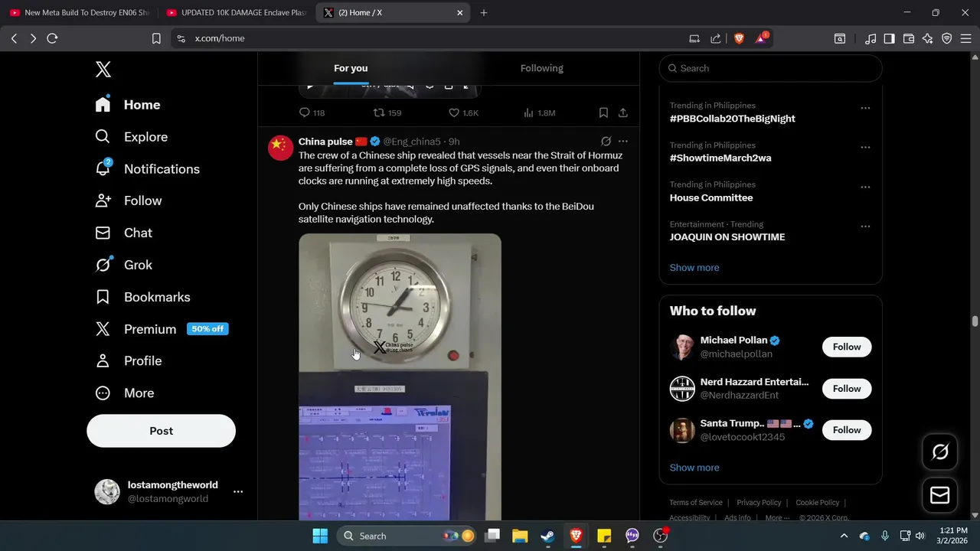Open more options on China pulse post
980x551 pixels.
tap(623, 142)
